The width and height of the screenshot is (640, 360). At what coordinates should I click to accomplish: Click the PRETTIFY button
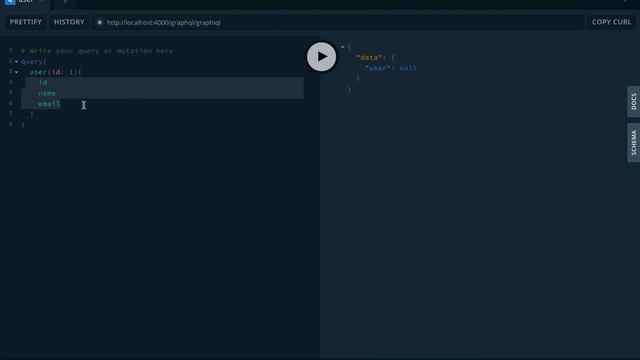click(26, 22)
